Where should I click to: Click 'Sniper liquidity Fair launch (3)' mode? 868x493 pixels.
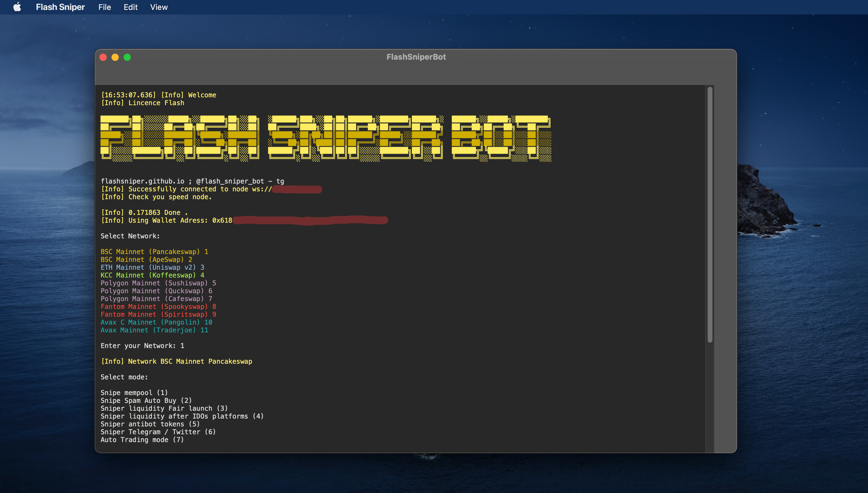tap(164, 408)
